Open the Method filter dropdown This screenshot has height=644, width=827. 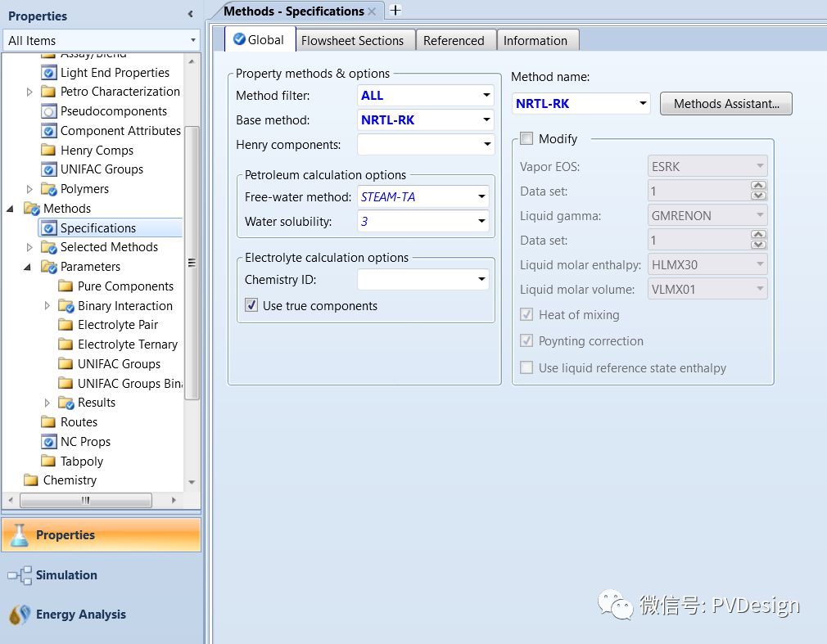point(487,96)
